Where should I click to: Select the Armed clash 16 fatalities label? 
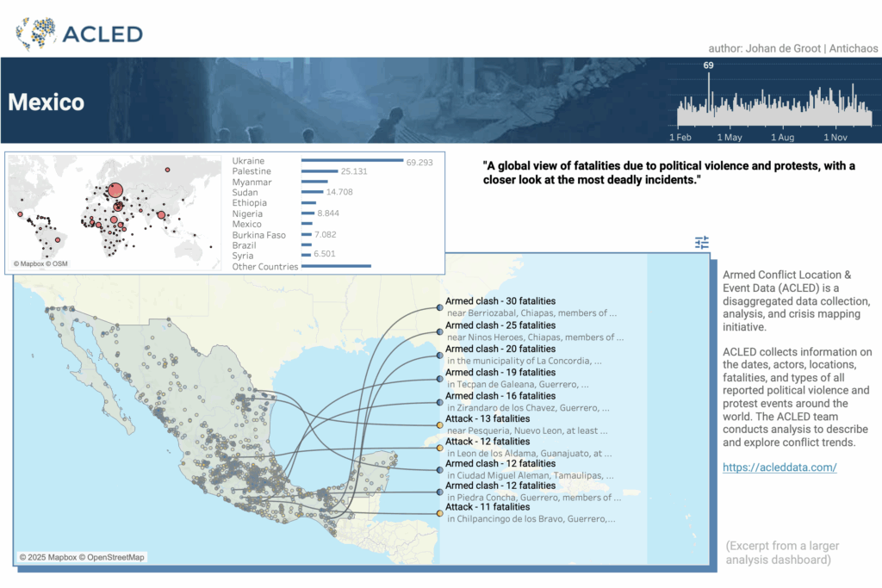[x=500, y=394]
